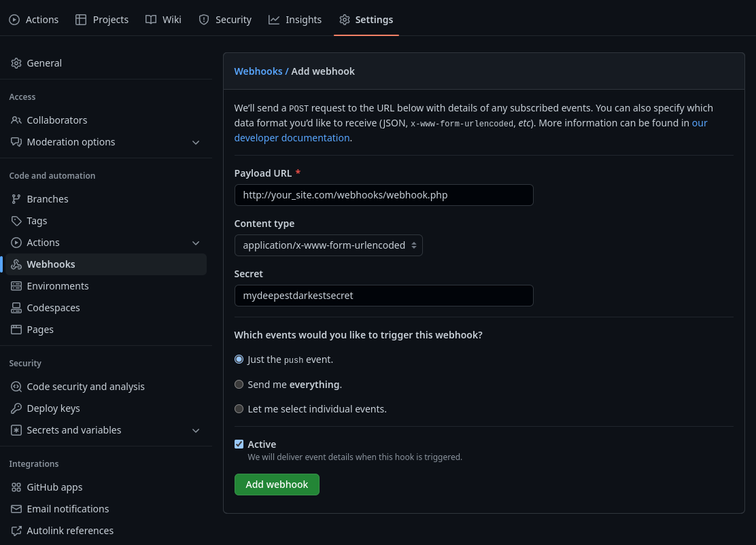Click the Collaborators people icon
Screen dimensions: 756x545
16,120
